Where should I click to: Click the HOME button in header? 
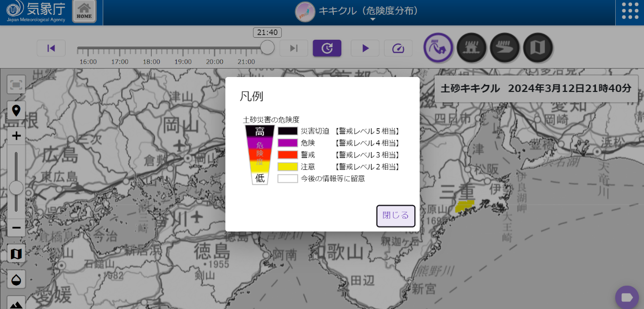[84, 12]
